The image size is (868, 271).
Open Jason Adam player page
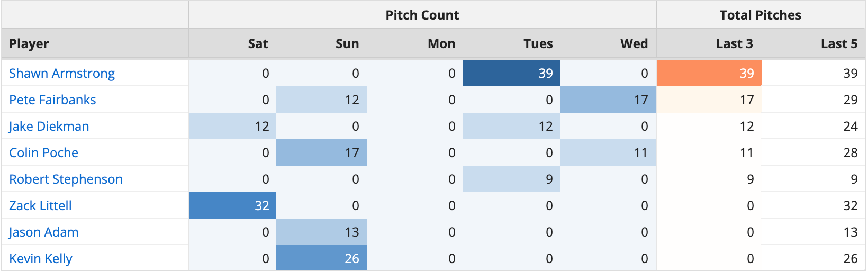[43, 232]
